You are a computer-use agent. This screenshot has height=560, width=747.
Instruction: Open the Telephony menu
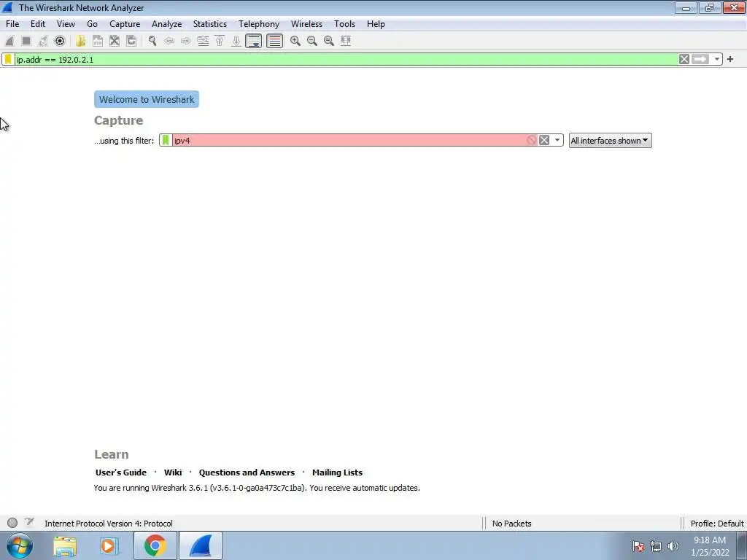pyautogui.click(x=259, y=24)
